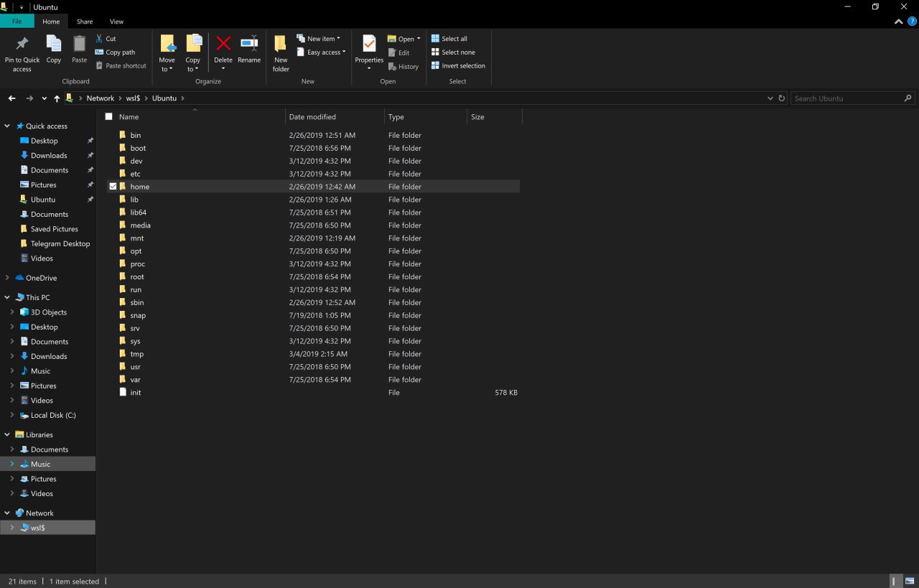Viewport: 919px width, 588px height.
Task: Click Select none in ribbon
Action: pos(452,52)
